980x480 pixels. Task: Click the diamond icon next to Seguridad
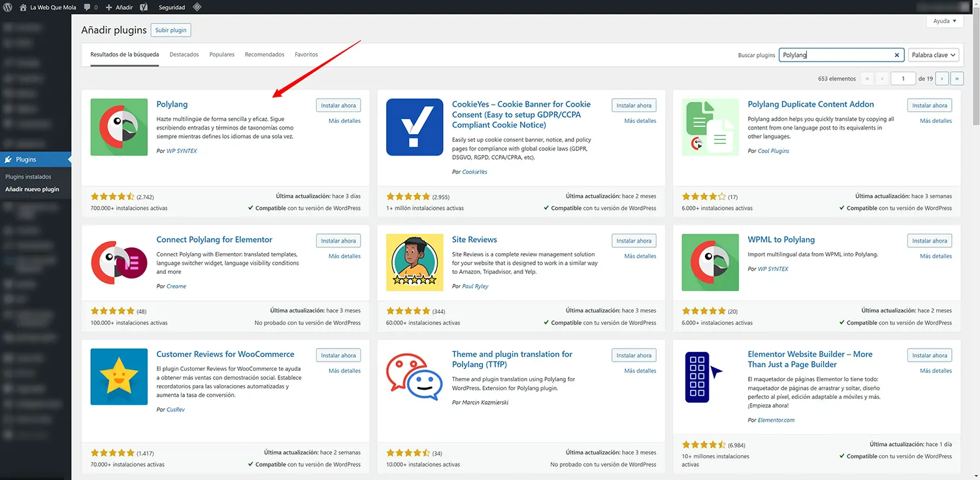coord(197,7)
